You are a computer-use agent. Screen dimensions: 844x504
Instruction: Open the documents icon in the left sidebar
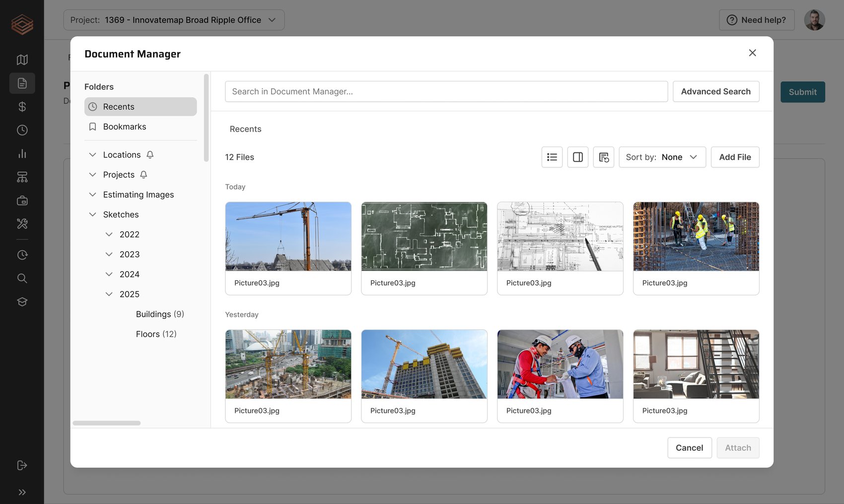pos(22,83)
